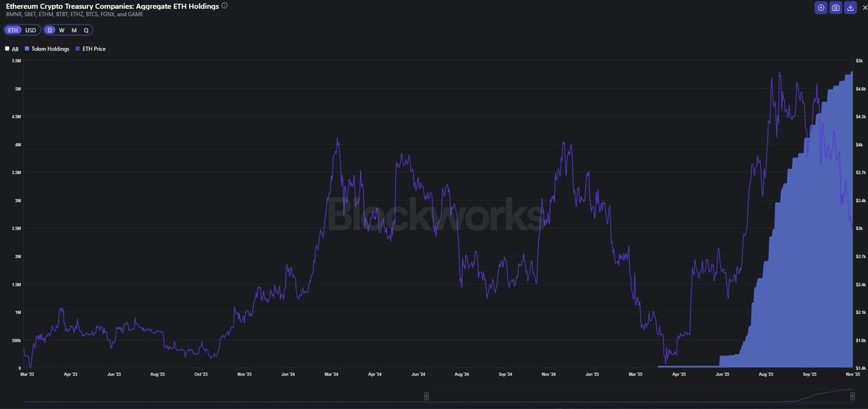Image resolution: width=868 pixels, height=409 pixels.
Task: Click the Jan '24 x-axis label
Action: pyautogui.click(x=288, y=374)
